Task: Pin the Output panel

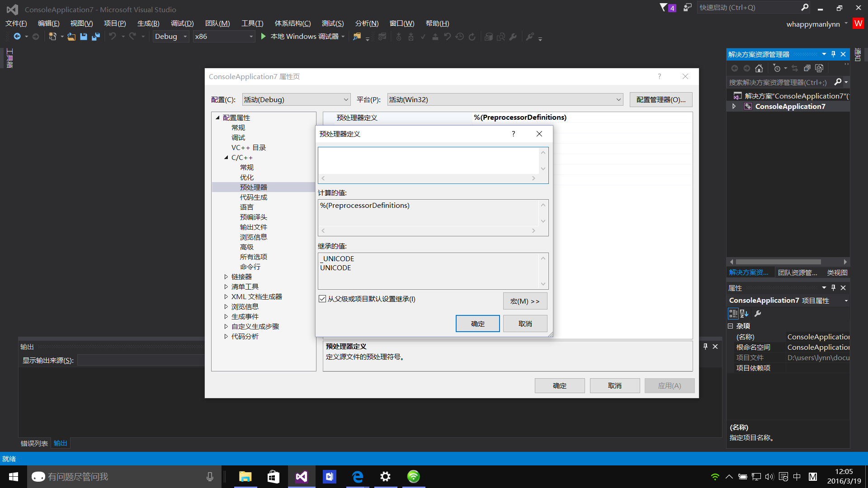Action: [x=705, y=347]
